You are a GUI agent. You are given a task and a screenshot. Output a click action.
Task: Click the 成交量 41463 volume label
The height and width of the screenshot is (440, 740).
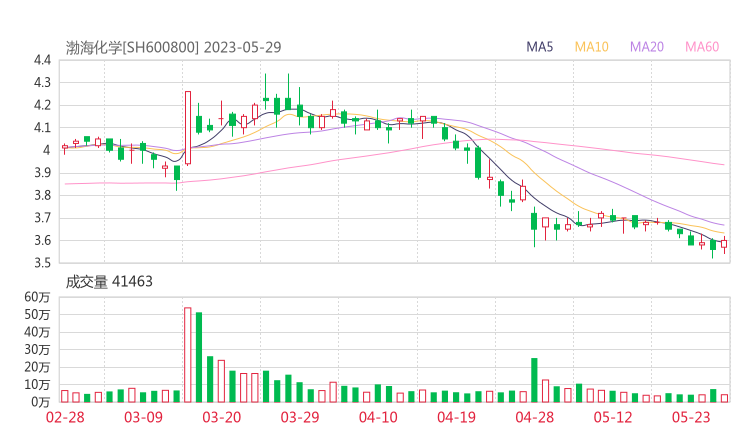pyautogui.click(x=109, y=281)
